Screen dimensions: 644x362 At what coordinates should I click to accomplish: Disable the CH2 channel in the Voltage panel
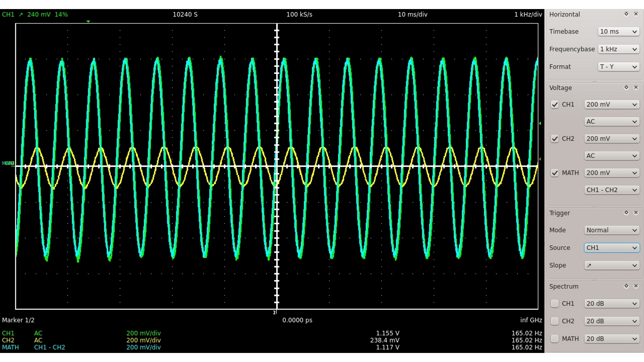coord(555,139)
